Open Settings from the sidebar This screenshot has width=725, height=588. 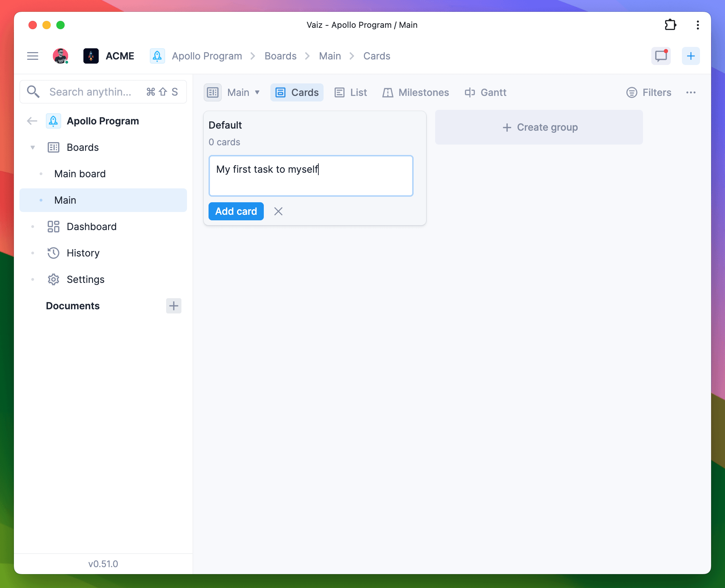[85, 279]
